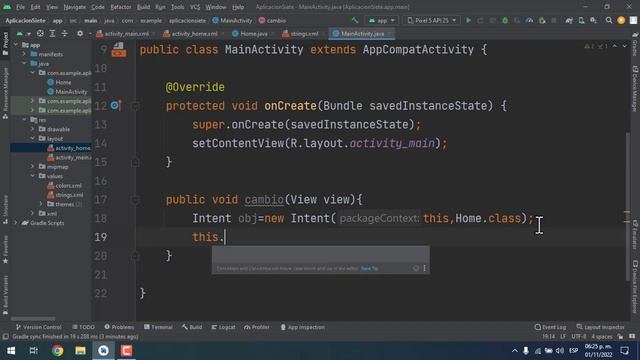Open File Explorer from taskbar
This screenshot has height=360, width=640.
click(80, 351)
